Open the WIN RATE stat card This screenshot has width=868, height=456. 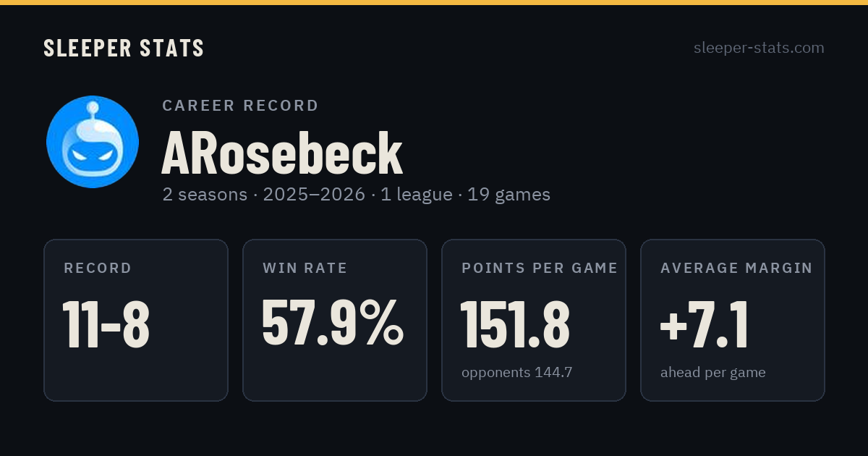(335, 320)
